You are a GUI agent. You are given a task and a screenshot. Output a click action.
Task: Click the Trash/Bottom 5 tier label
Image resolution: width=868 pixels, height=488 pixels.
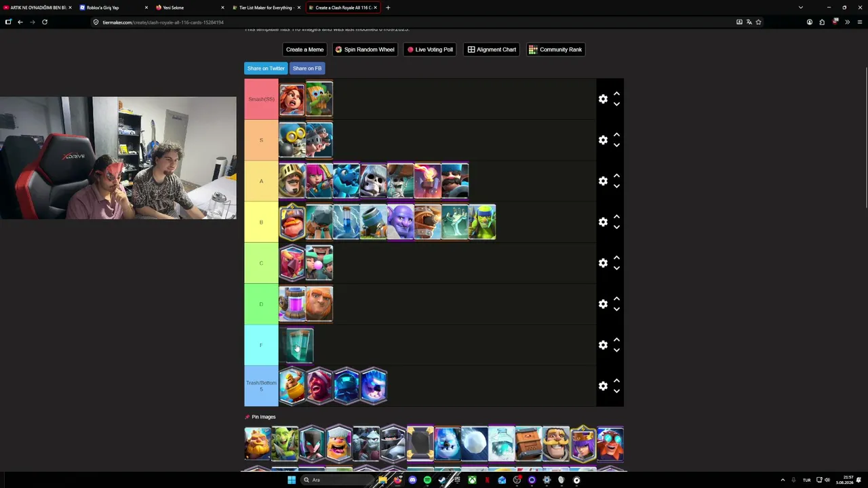(x=261, y=386)
